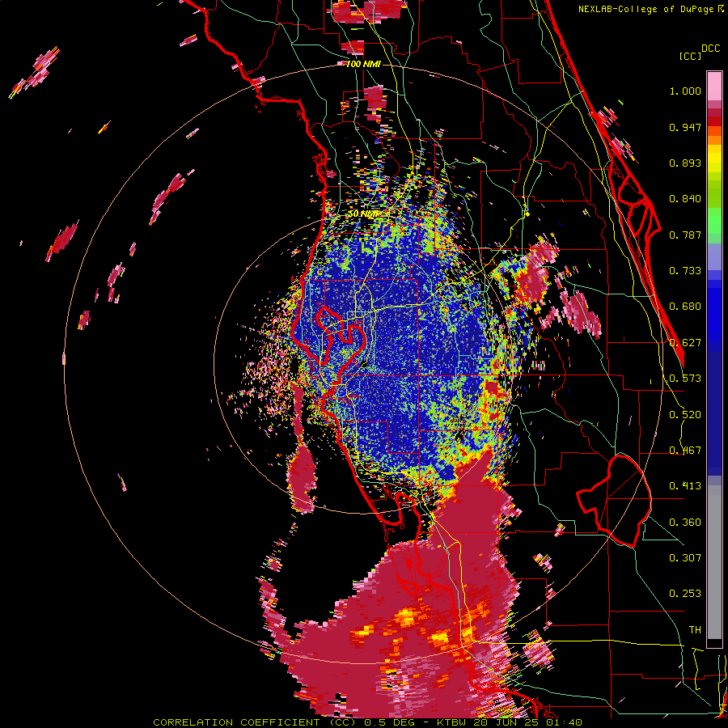Select the 0.253 scale value
Image resolution: width=728 pixels, height=728 pixels.
click(685, 594)
